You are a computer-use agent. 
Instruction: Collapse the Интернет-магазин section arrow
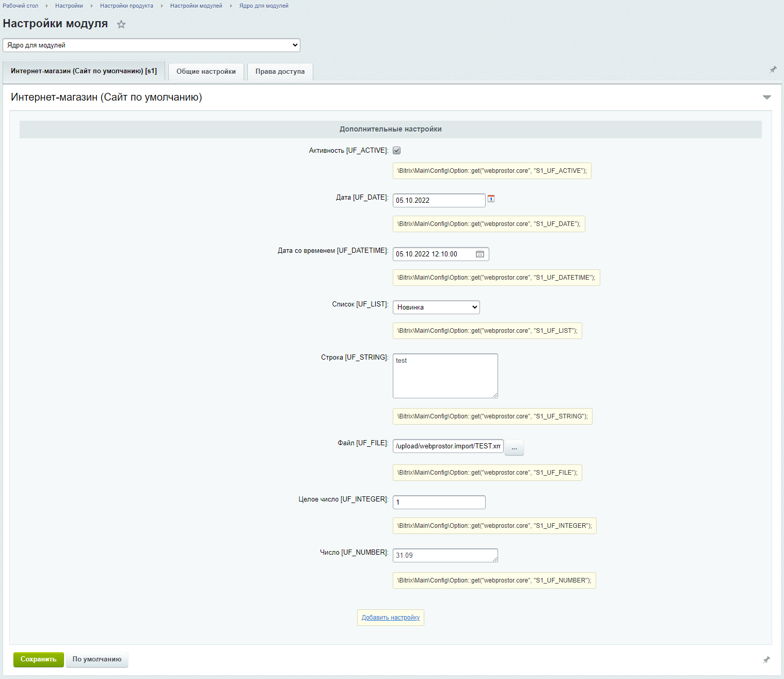767,97
